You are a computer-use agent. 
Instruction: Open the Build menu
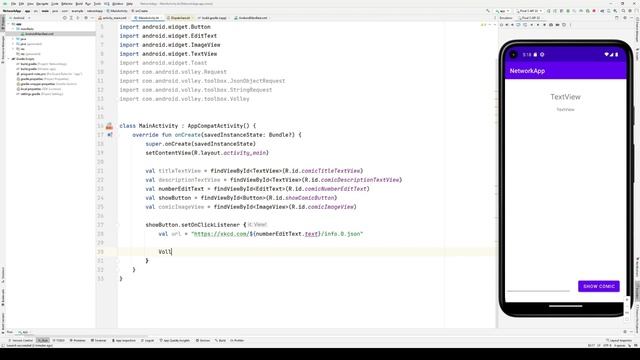pos(79,4)
